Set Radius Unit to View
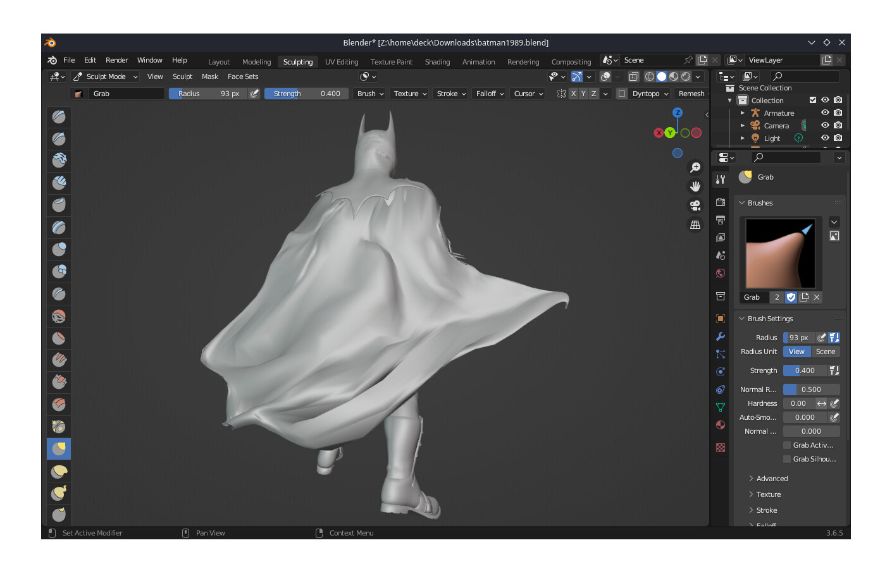Viewport: 892px width, 588px height. 797,352
